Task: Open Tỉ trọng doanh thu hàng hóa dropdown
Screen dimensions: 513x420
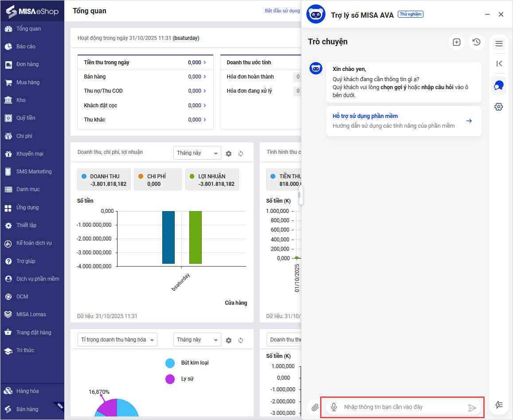Action: [x=117, y=340]
